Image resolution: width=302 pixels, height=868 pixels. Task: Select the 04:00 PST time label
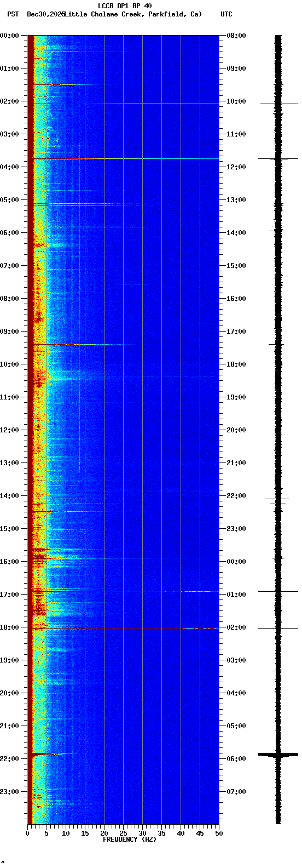click(9, 167)
